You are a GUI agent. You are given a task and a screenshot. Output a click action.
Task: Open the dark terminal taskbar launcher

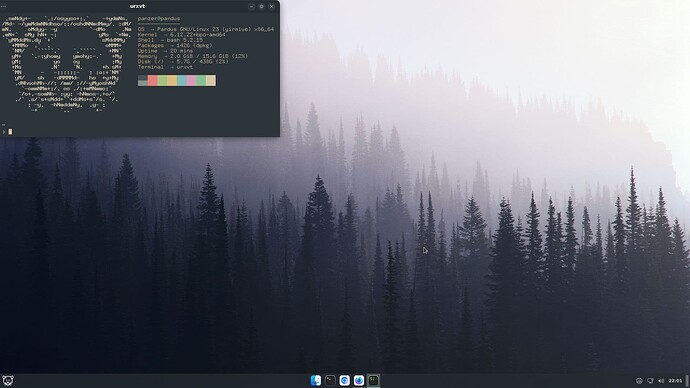coord(330,381)
